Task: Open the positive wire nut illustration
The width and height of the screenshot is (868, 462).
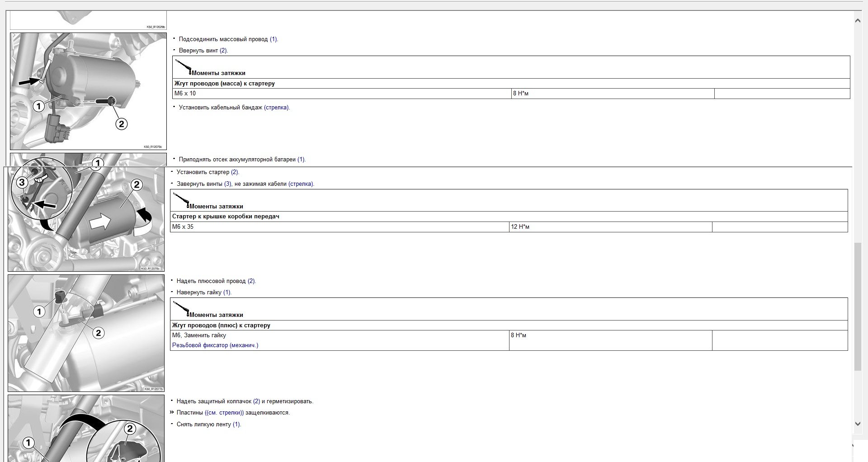Action: tap(86, 333)
